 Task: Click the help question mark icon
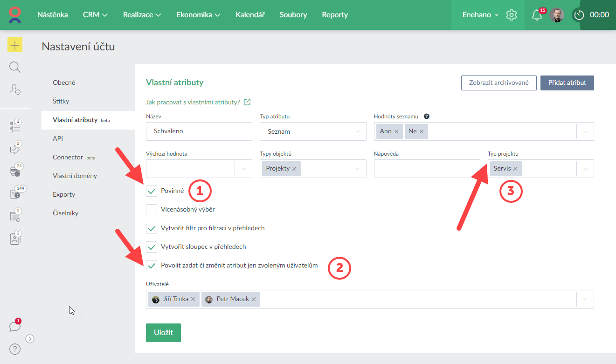click(x=15, y=349)
